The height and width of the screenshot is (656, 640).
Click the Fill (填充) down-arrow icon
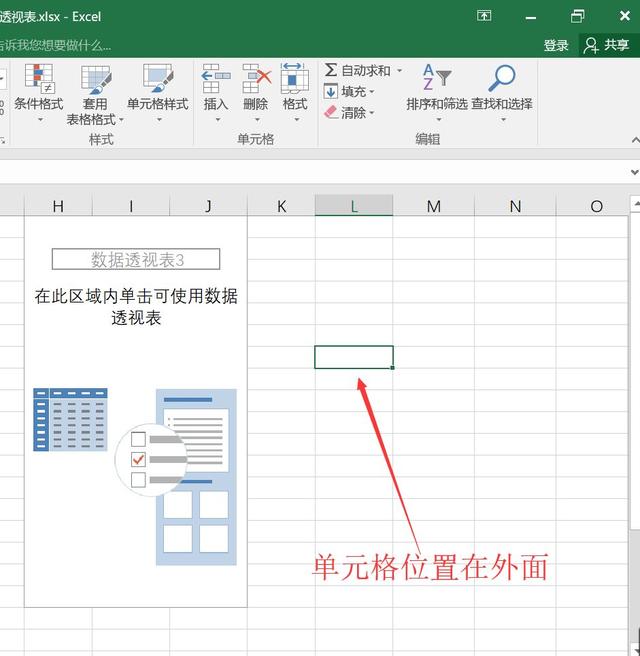coord(330,91)
